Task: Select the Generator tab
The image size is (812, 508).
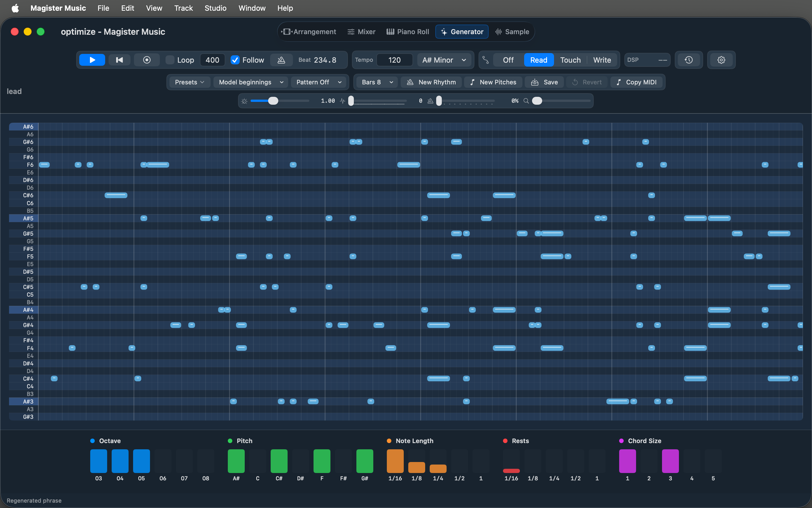Action: coord(462,32)
